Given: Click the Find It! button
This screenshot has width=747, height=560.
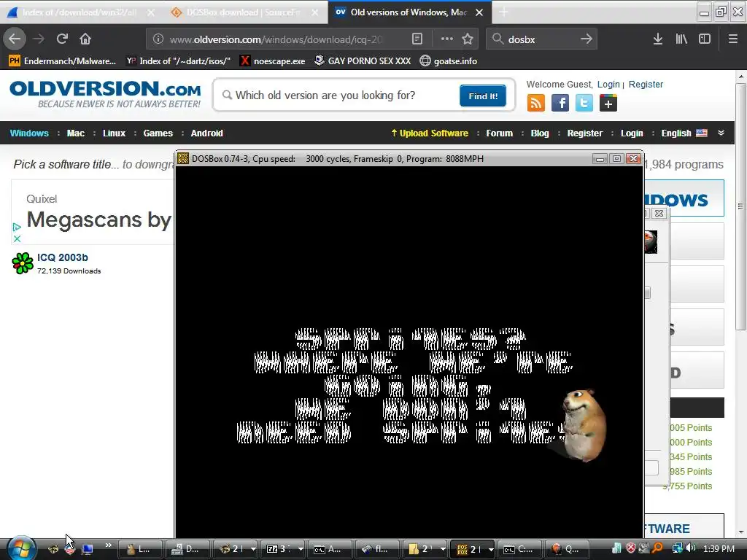Looking at the screenshot, I should (483, 96).
